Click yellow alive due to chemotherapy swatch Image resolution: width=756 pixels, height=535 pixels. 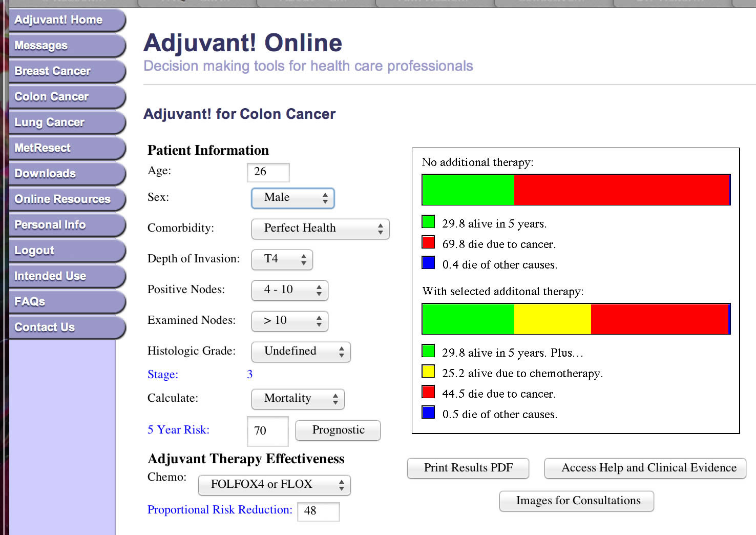point(428,371)
